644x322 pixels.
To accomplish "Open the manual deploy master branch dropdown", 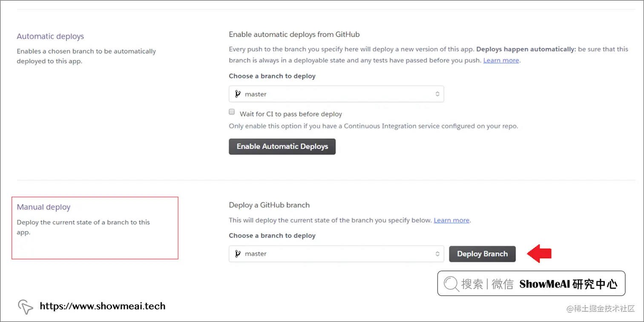I will pyautogui.click(x=336, y=254).
